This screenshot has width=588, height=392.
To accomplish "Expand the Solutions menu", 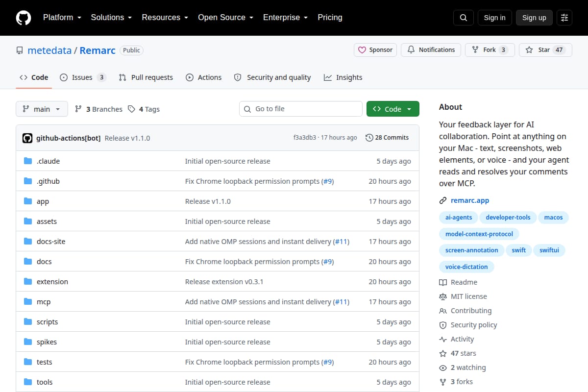I will pos(111,17).
